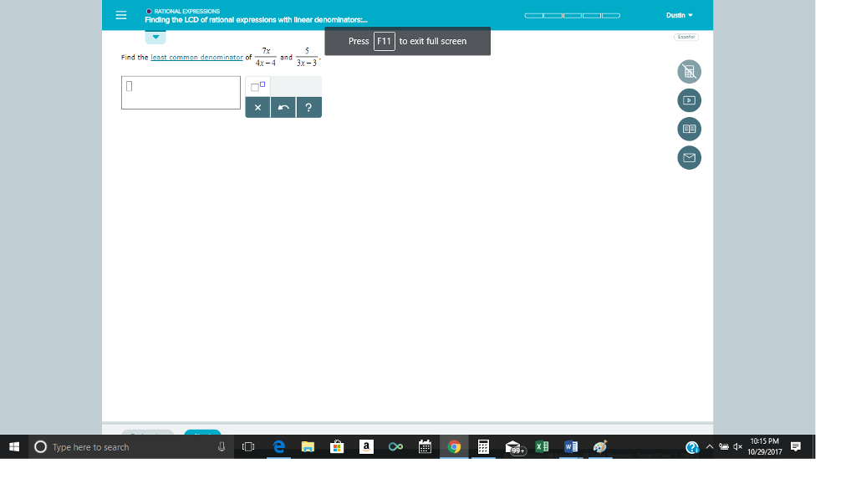856x504 pixels.
Task: Select the exponent input icon
Action: point(256,85)
